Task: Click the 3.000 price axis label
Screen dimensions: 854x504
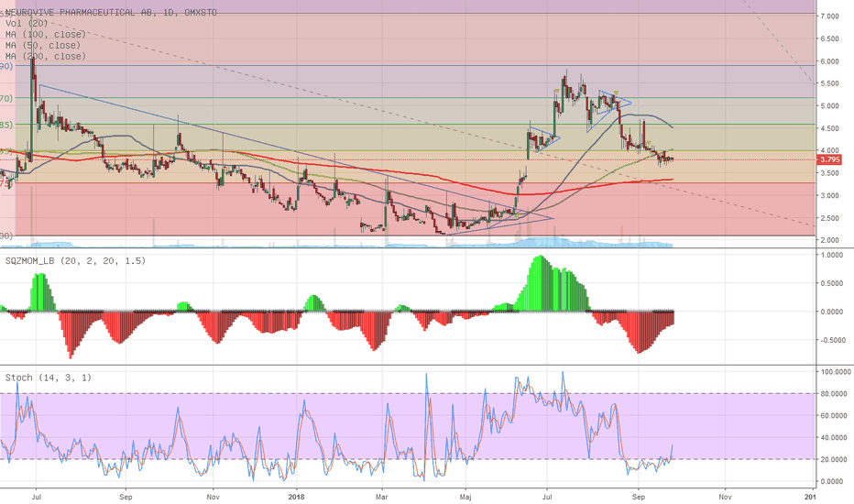Action: coord(829,195)
